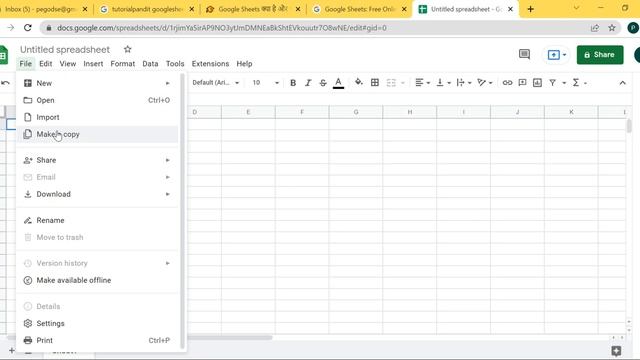640x360 pixels.
Task: Toggle italic formatting in toolbar
Action: point(308,83)
